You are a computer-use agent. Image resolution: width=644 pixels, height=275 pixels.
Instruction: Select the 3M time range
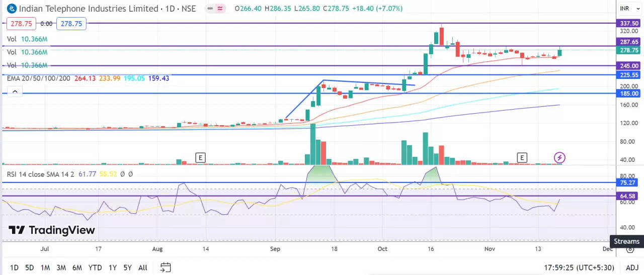pos(61,267)
